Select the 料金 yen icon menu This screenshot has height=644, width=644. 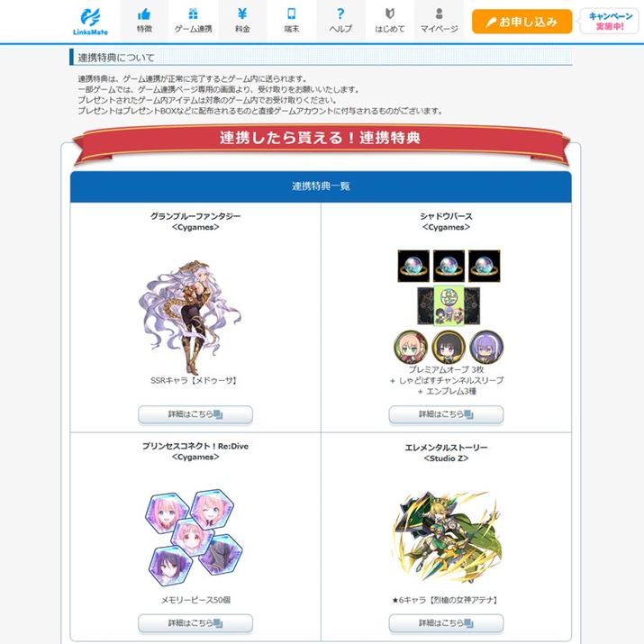pos(242,21)
